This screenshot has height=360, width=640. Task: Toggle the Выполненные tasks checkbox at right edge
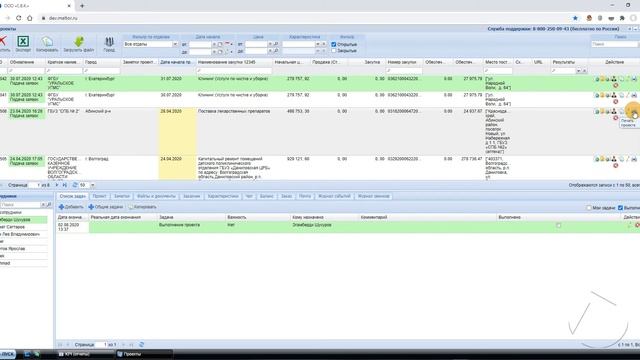[x=620, y=208]
